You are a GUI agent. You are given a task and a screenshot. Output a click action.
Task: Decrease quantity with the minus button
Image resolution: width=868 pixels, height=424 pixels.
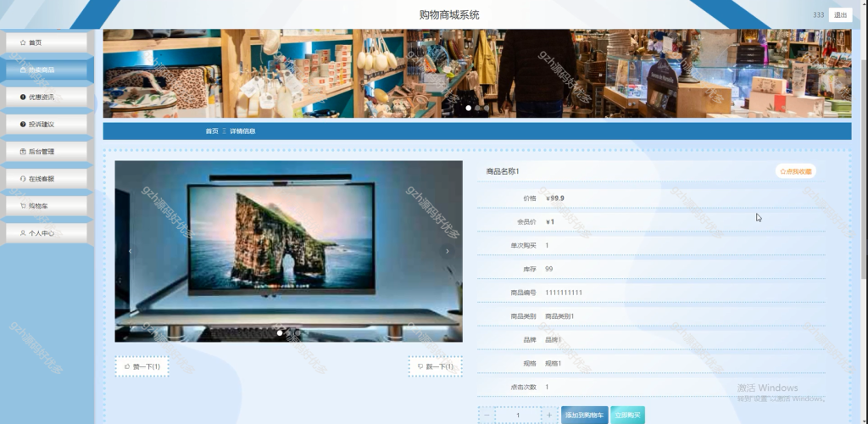[487, 416]
